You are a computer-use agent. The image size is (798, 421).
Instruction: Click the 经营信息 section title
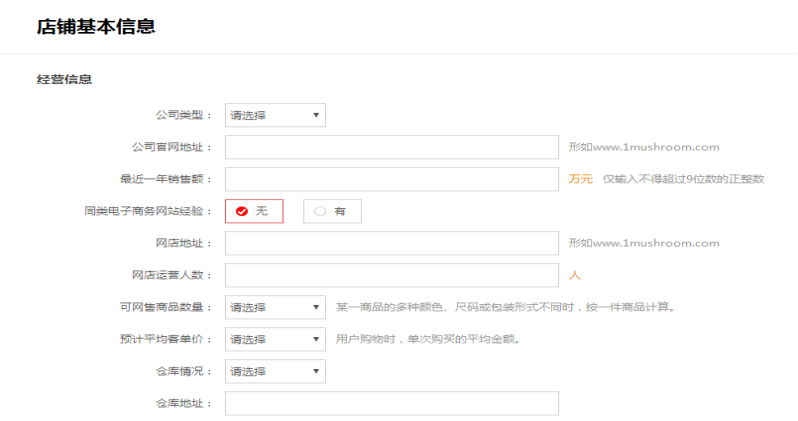pyautogui.click(x=64, y=79)
